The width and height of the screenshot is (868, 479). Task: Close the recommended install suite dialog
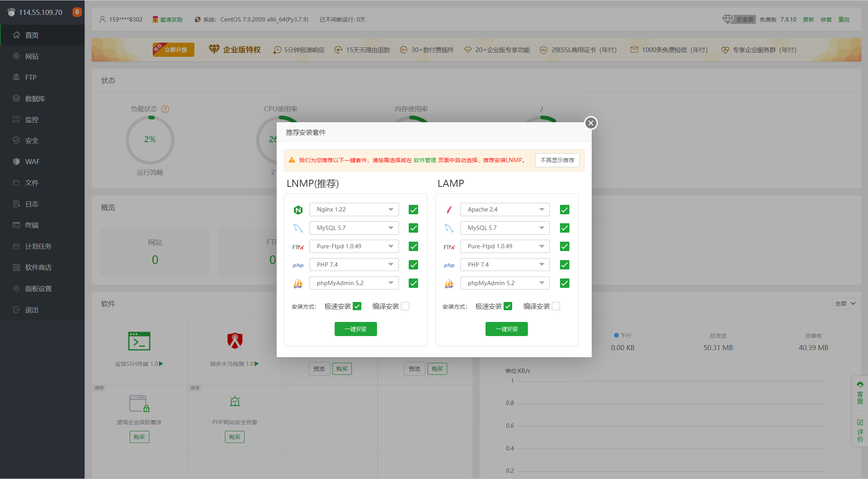tap(591, 123)
